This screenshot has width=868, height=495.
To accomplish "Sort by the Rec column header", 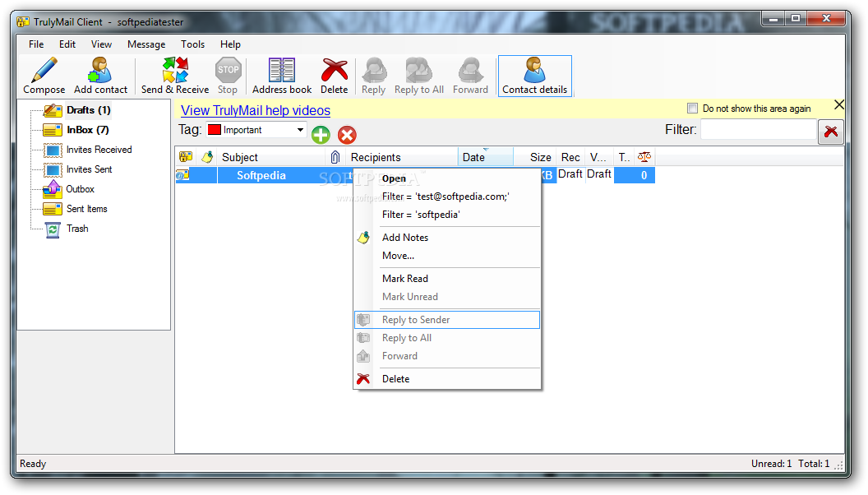I will pyautogui.click(x=570, y=157).
